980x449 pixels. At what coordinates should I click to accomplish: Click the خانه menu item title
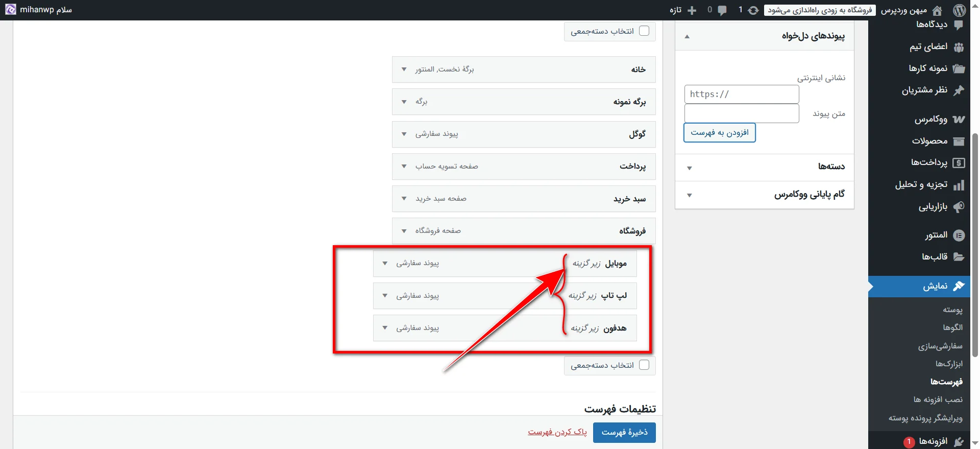tap(639, 69)
